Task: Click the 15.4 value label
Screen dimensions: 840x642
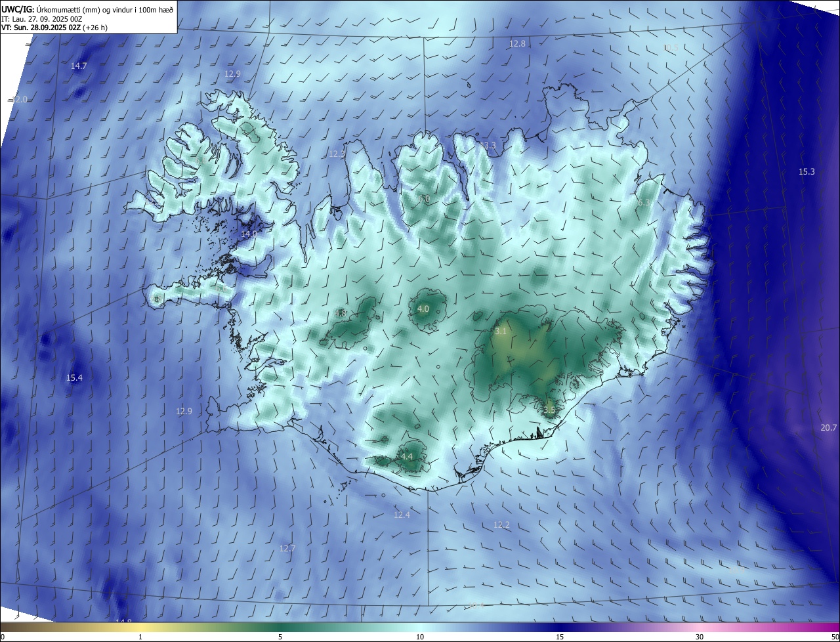Action: (75, 377)
